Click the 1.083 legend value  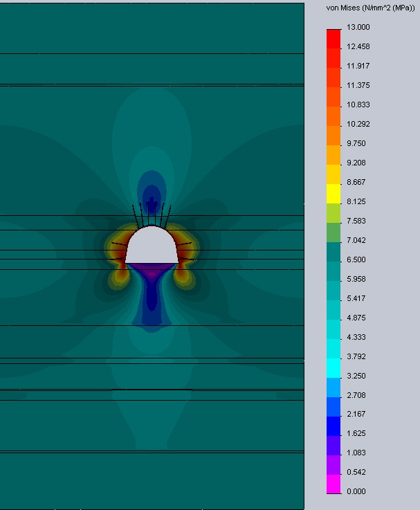[356, 453]
